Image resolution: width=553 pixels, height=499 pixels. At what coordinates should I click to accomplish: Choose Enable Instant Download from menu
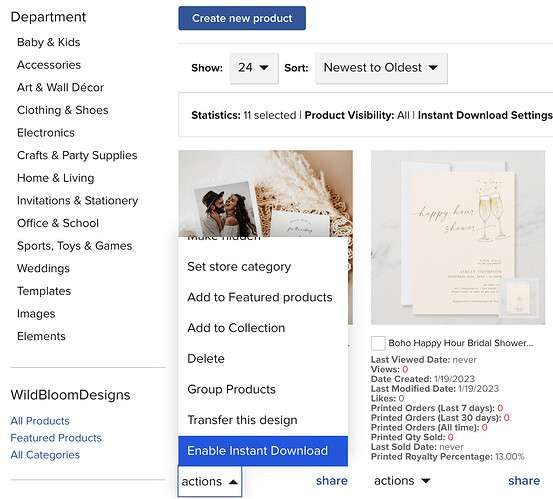[x=263, y=451]
